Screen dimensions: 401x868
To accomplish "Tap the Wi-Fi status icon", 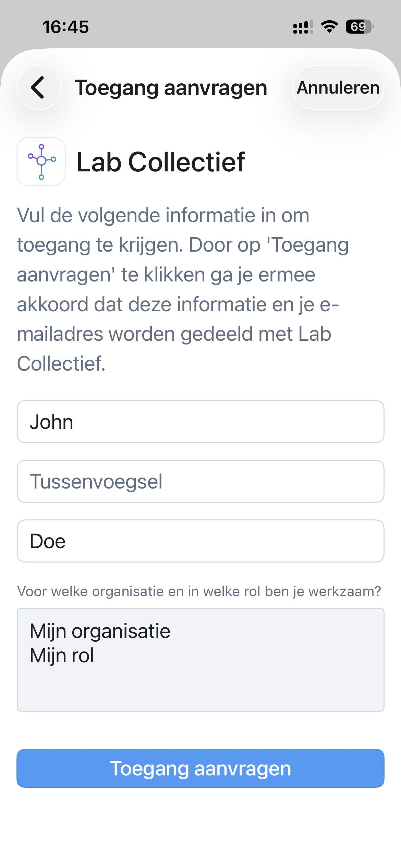I will click(329, 27).
